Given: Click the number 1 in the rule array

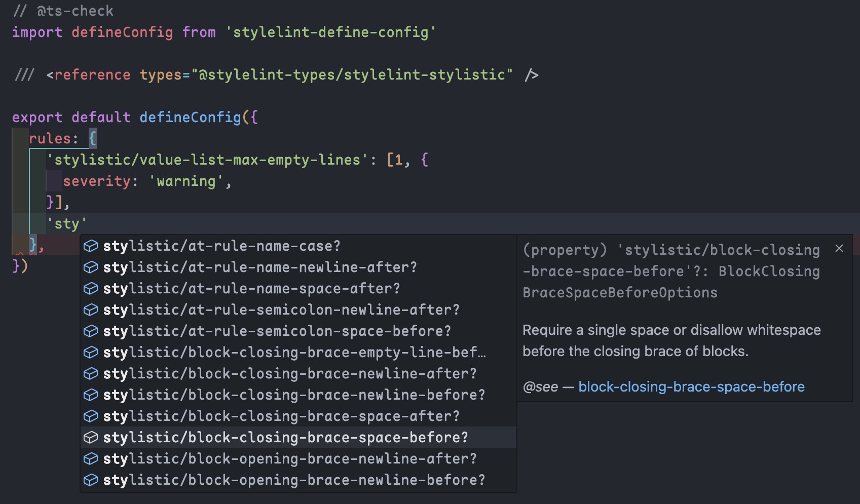Looking at the screenshot, I should (x=399, y=160).
